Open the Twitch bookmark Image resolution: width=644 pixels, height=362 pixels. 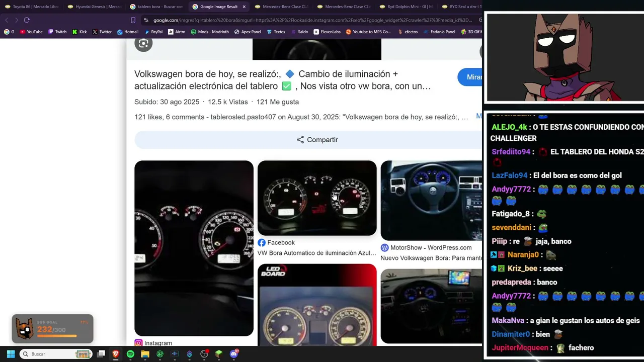57,32
